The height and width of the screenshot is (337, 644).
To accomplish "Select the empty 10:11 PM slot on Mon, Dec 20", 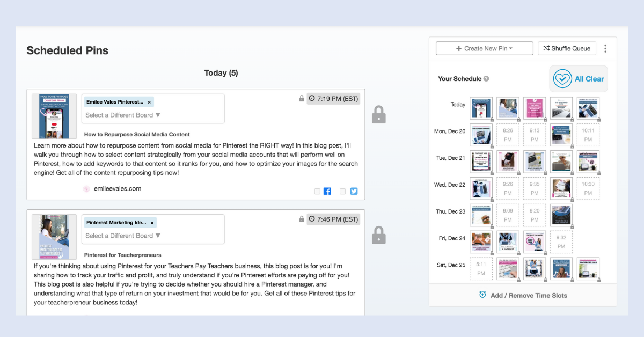I will (x=588, y=135).
